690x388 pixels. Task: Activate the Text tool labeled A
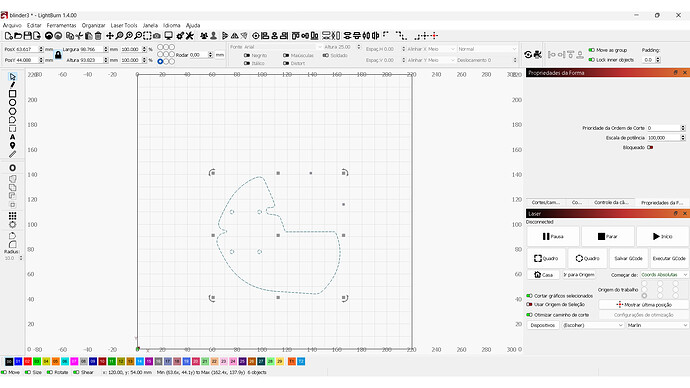[12, 137]
